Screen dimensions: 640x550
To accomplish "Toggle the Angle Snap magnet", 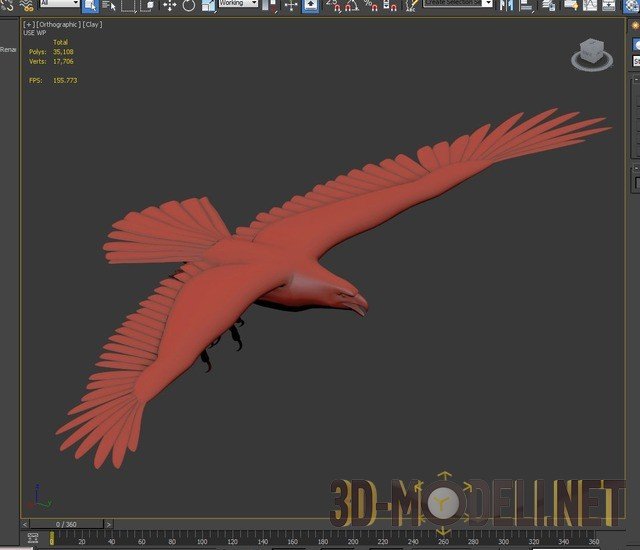I will click(x=351, y=5).
